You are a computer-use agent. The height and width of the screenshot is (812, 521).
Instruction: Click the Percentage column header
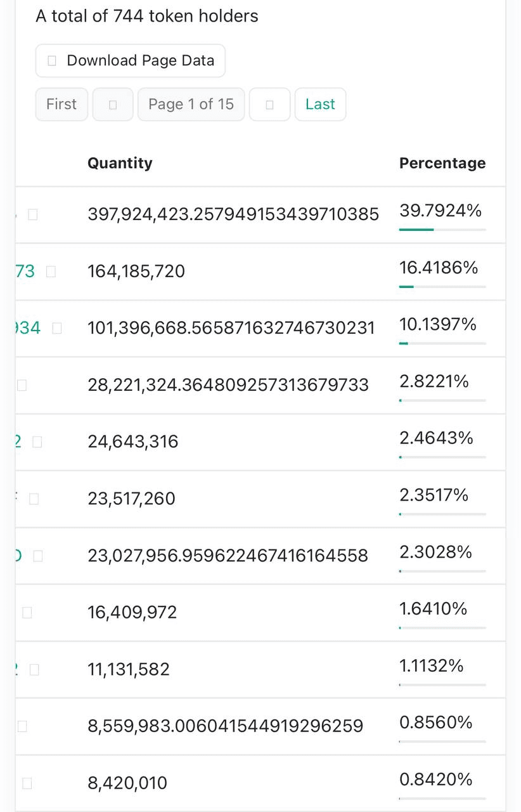click(442, 163)
